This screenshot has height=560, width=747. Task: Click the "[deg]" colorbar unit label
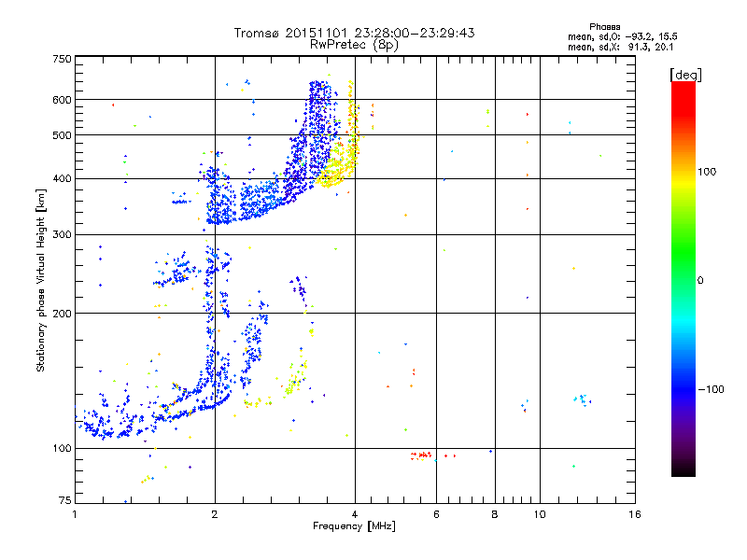pos(685,75)
